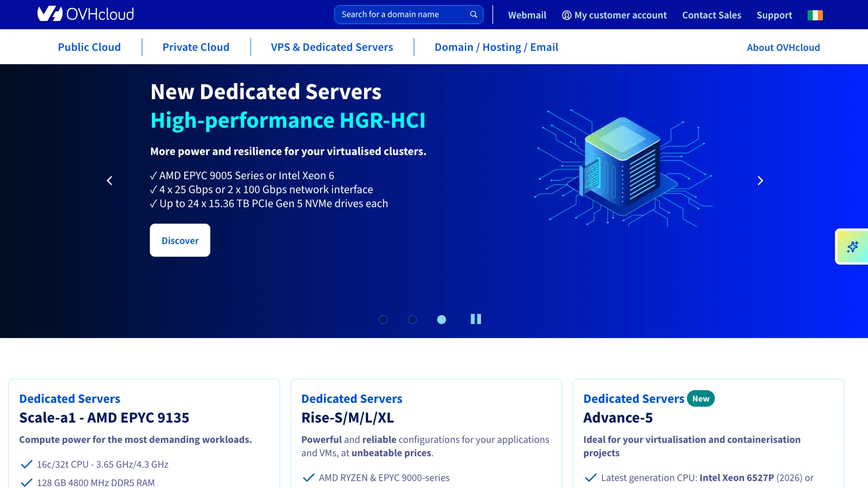Go to next carousel slide arrow
The height and width of the screenshot is (488, 868).
coord(760,180)
